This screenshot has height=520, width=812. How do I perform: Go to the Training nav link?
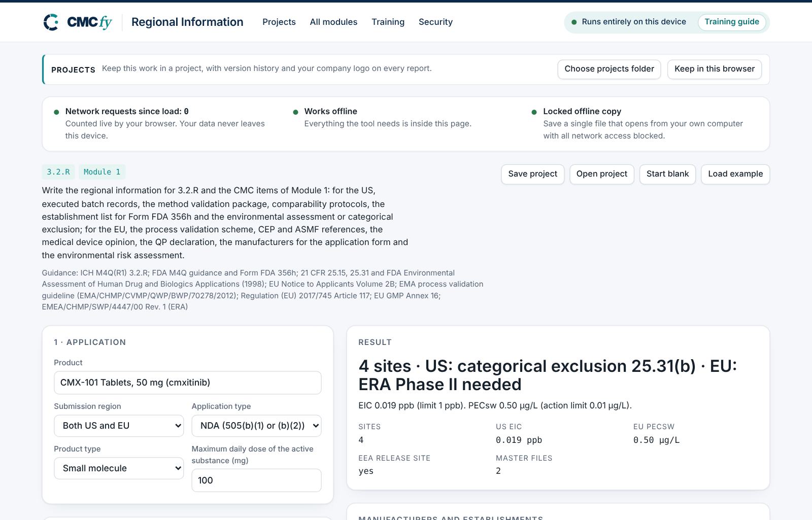388,22
